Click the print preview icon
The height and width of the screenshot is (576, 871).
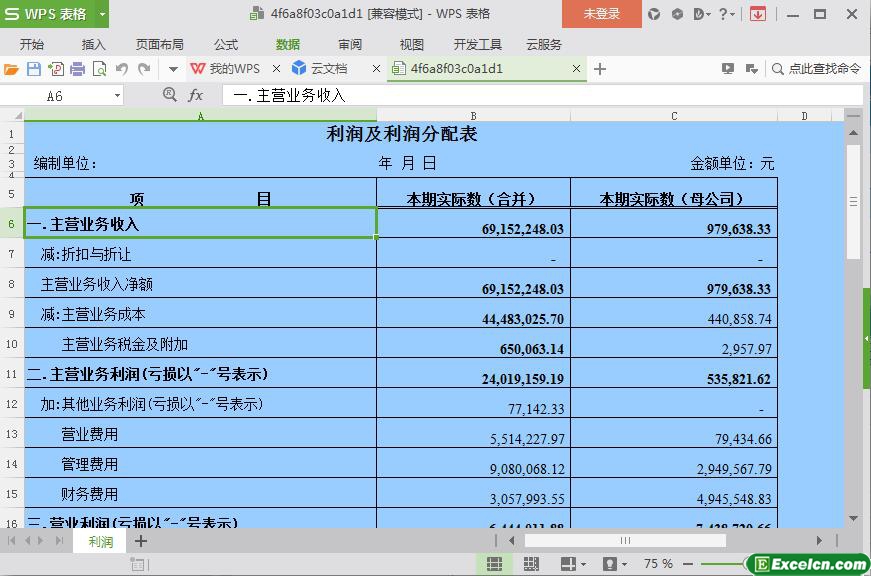click(x=99, y=69)
